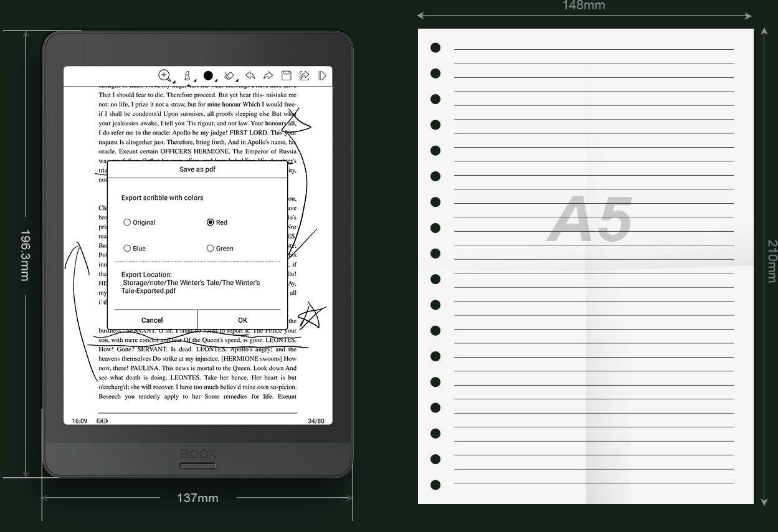778x532 pixels.
Task: Expand the Pen tool options triangle
Action: pos(195,82)
